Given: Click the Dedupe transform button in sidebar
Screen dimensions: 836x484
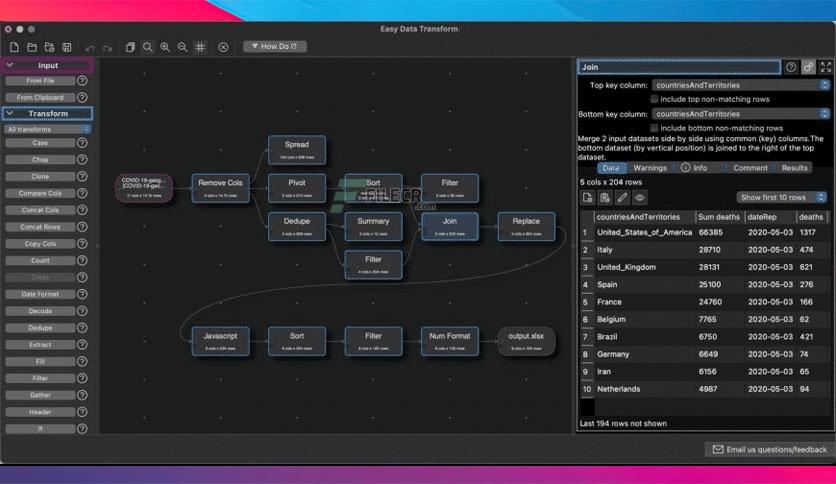Looking at the screenshot, I should pyautogui.click(x=40, y=328).
